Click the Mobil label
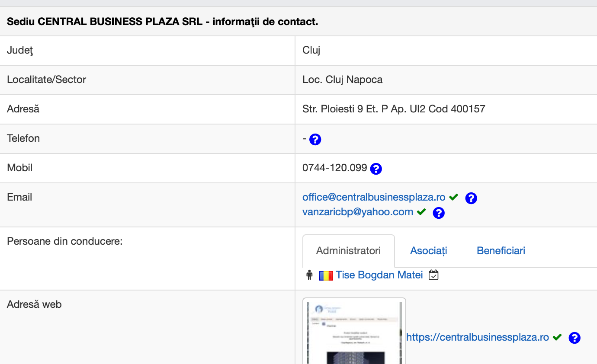Viewport: 597px width, 364px height. pos(20,168)
